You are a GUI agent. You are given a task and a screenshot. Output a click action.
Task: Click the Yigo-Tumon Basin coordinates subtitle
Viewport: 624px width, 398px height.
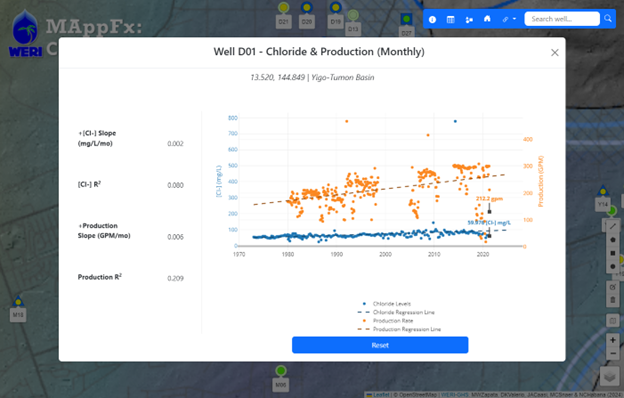pos(312,78)
